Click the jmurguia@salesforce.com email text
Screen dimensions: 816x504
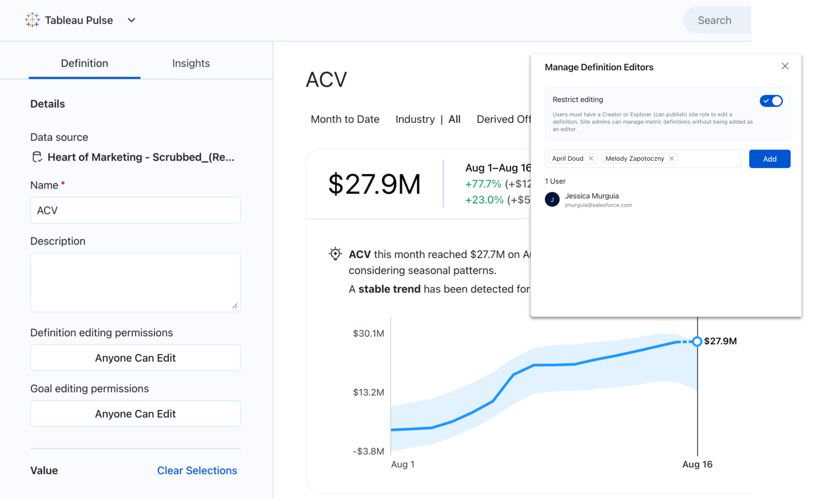pyautogui.click(x=599, y=205)
